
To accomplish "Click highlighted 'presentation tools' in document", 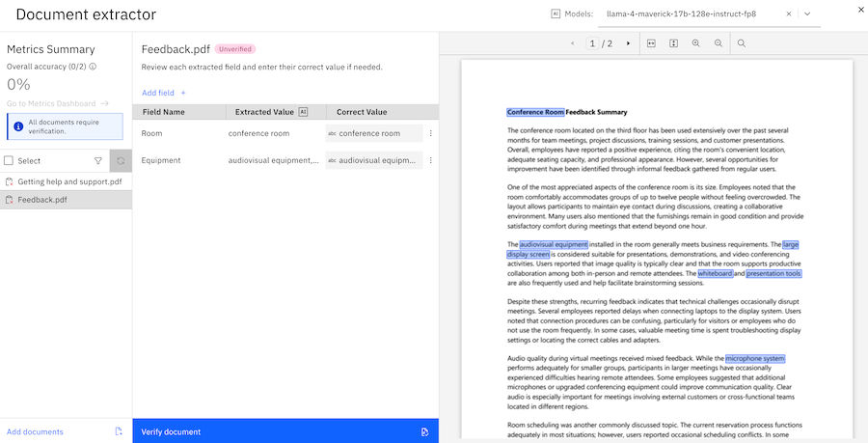I will point(773,273).
